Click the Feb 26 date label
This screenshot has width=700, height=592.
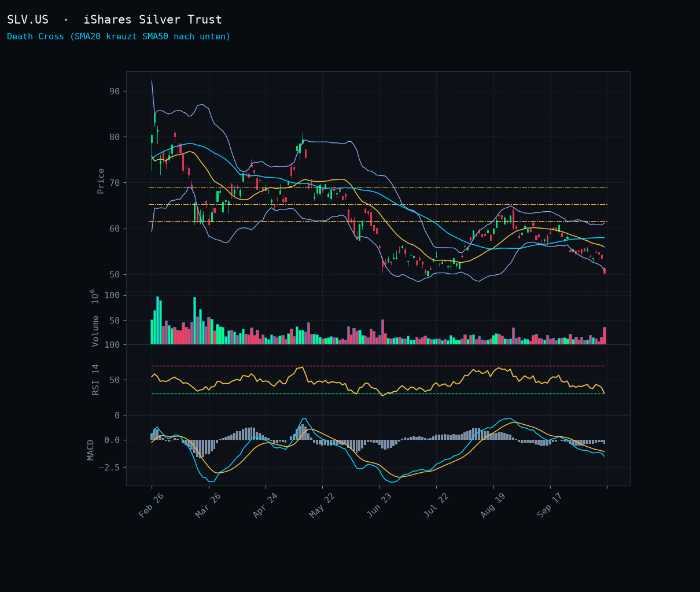click(152, 506)
